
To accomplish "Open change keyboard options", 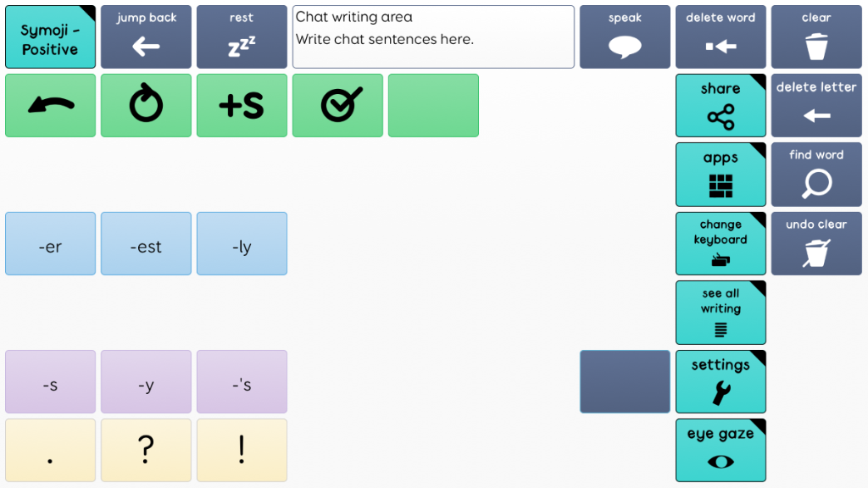I will click(721, 243).
